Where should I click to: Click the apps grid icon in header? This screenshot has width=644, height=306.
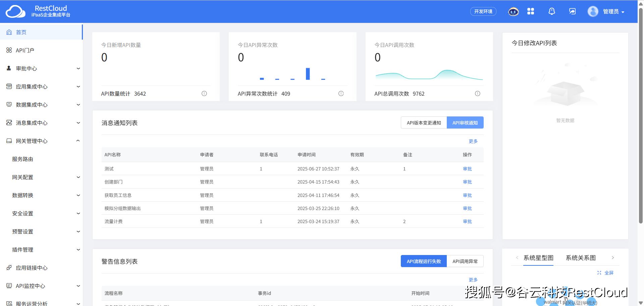(531, 11)
